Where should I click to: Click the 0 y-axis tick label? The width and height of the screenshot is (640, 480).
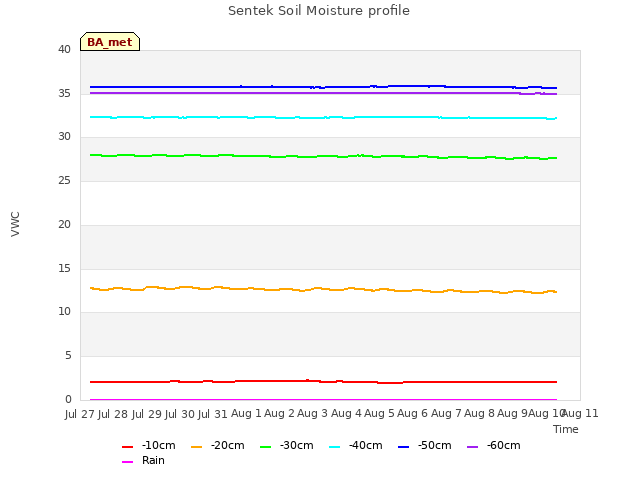click(68, 400)
